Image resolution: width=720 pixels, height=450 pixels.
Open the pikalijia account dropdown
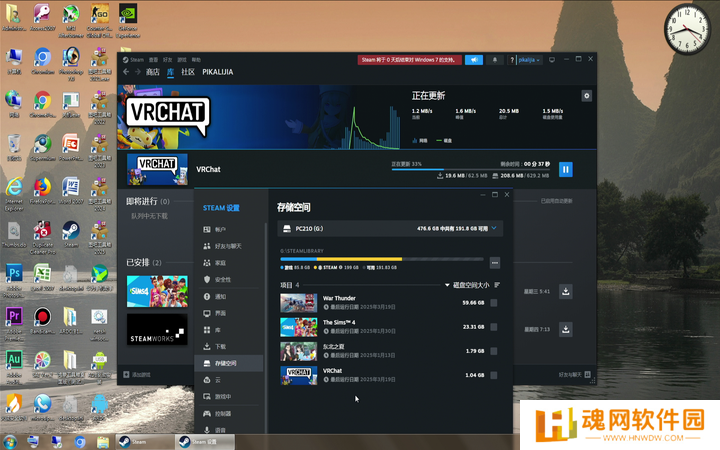tap(529, 60)
